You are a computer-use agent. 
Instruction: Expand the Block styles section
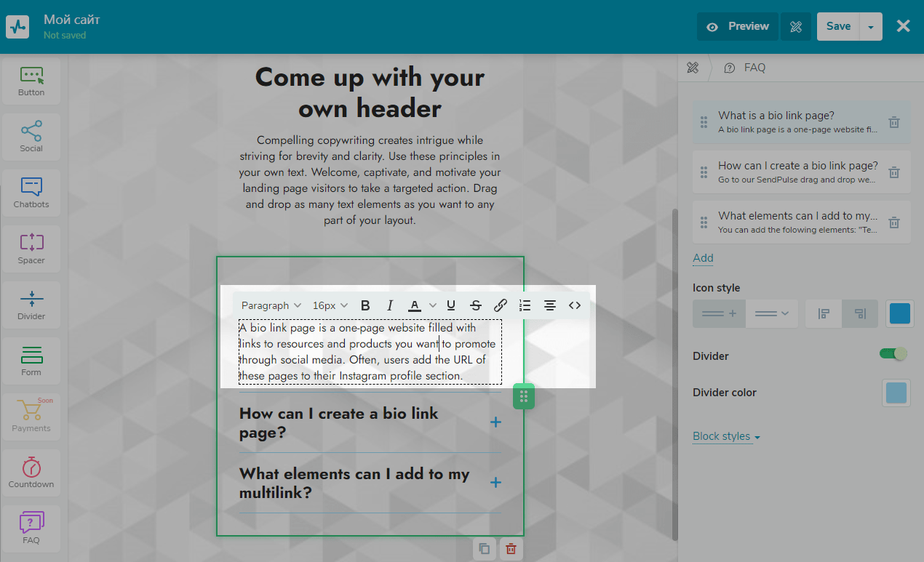(726, 436)
